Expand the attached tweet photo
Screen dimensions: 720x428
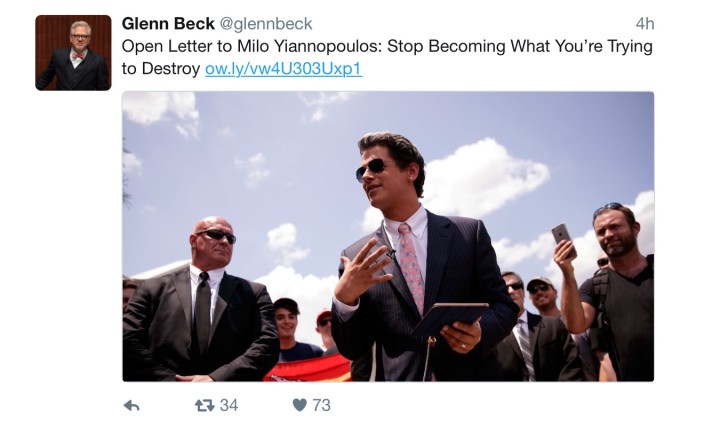click(x=388, y=236)
